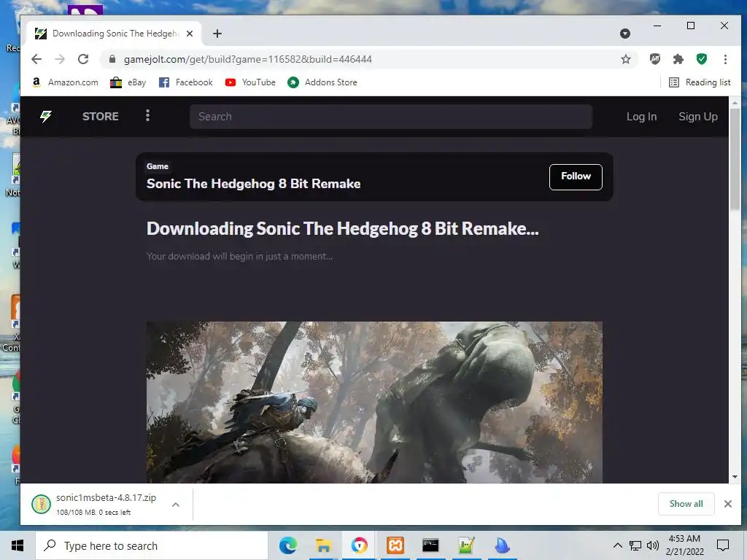Viewport: 747px width, 560px height.
Task: Click the network tray icon
Action: coord(635,545)
